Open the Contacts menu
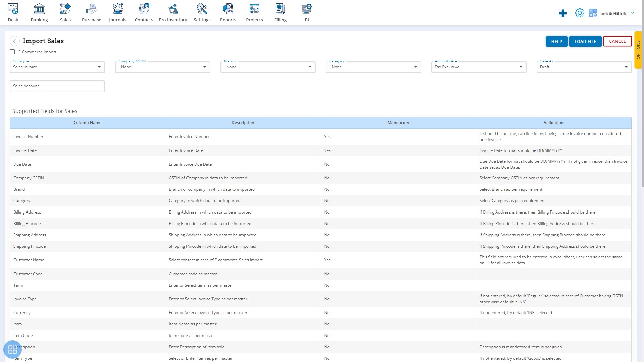The height and width of the screenshot is (362, 644). click(x=144, y=12)
